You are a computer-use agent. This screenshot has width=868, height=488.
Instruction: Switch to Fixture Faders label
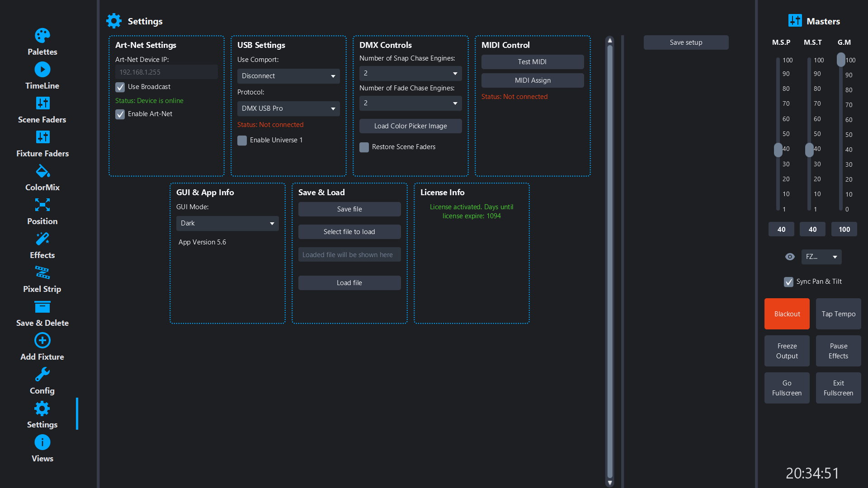tap(42, 154)
